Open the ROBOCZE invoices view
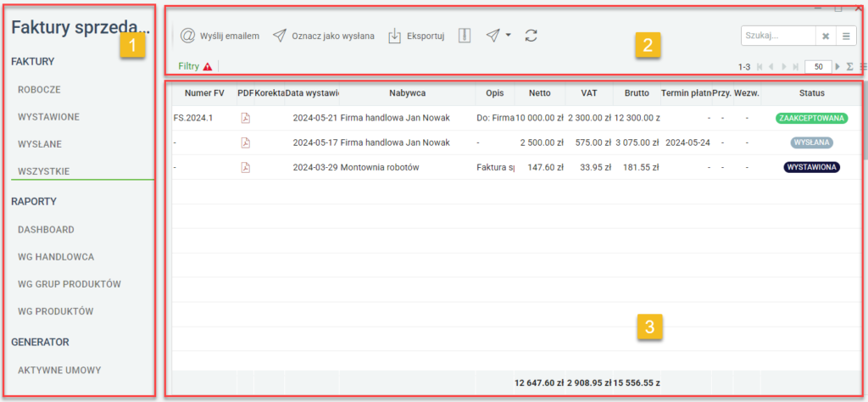This screenshot has width=868, height=402. 39,90
